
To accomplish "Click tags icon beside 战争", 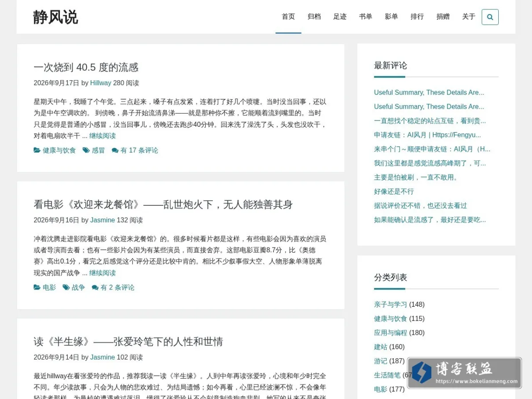I will pyautogui.click(x=66, y=287).
